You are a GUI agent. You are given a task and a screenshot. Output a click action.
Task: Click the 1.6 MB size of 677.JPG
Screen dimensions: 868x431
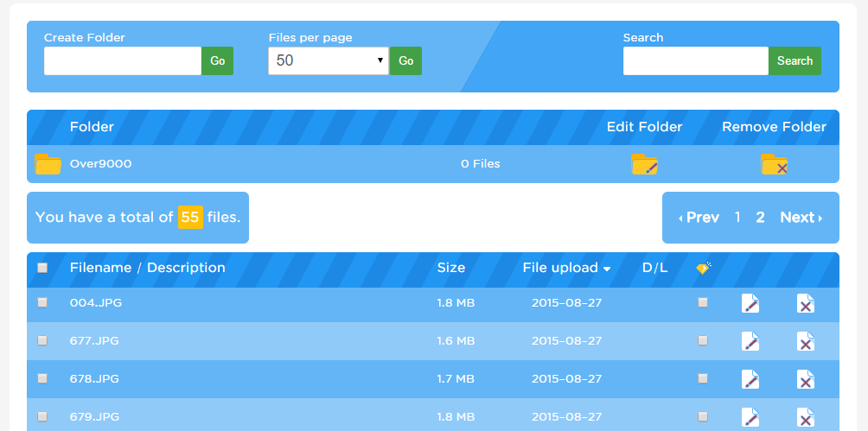tap(456, 341)
